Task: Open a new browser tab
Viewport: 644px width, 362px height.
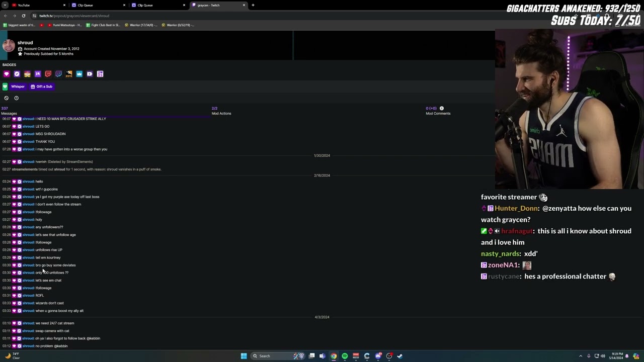Action: [253, 5]
